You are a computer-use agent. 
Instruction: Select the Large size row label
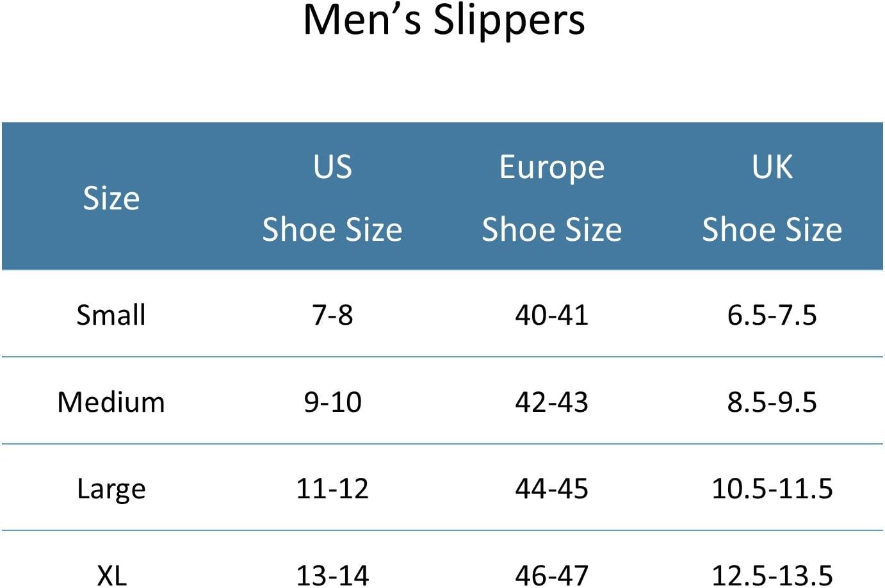111,489
